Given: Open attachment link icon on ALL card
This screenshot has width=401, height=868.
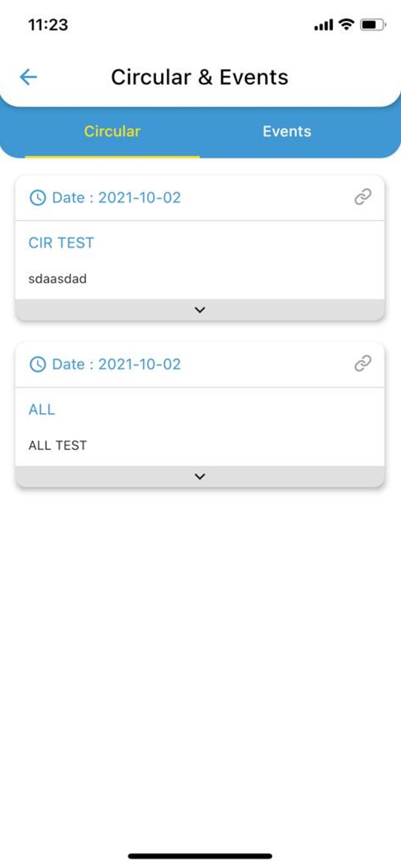Looking at the screenshot, I should point(363,363).
